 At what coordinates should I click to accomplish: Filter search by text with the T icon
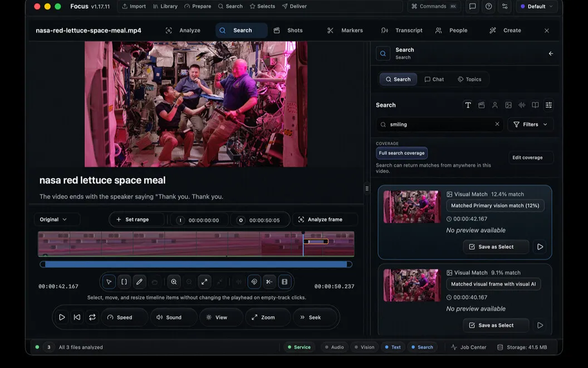[x=468, y=105]
